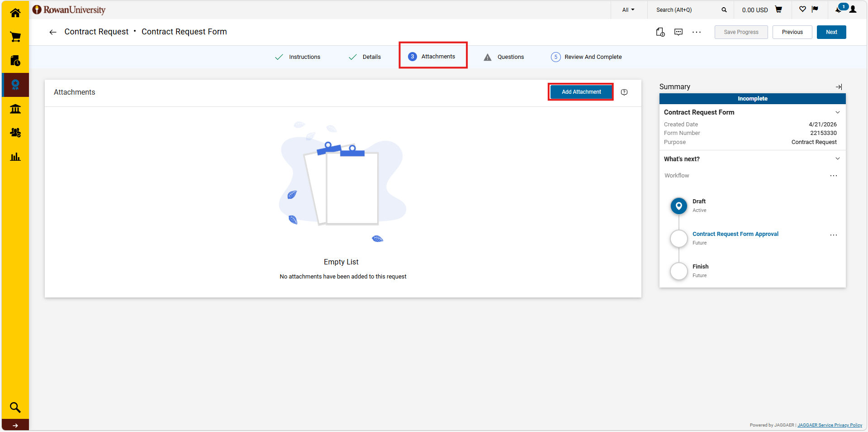Screen dimensions: 868x432
Task: Click the Draft workflow step marker
Action: coord(678,206)
